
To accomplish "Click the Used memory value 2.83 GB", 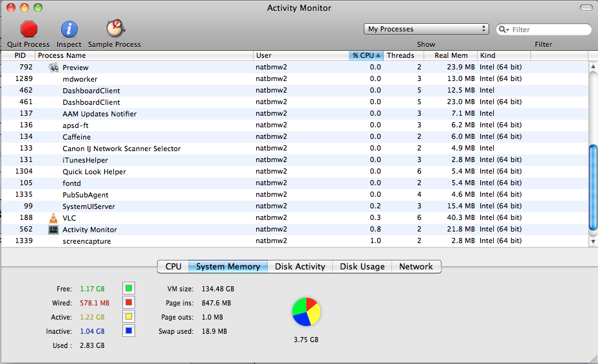I will pyautogui.click(x=92, y=345).
